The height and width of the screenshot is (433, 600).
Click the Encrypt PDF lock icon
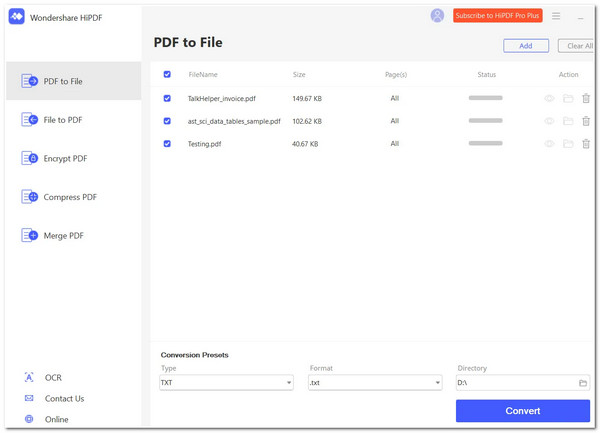tap(29, 158)
